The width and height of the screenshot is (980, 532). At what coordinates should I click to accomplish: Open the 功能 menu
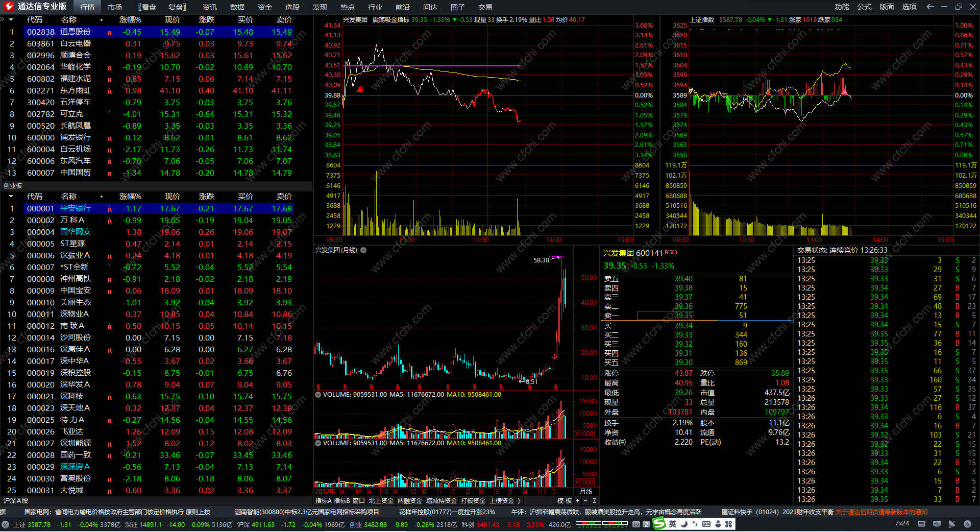pyautogui.click(x=842, y=7)
